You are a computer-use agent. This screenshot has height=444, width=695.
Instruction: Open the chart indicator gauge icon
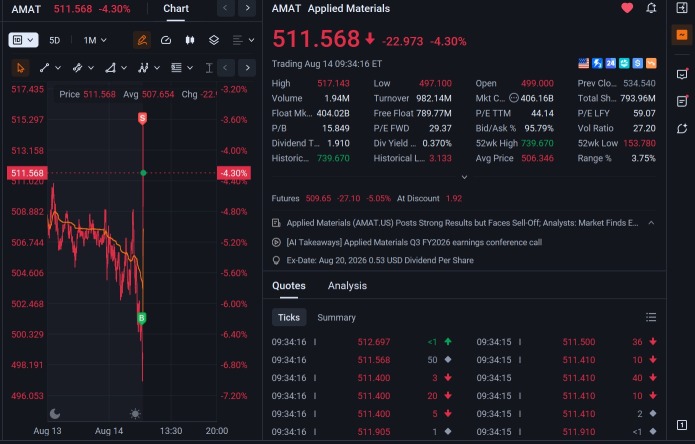[166, 40]
